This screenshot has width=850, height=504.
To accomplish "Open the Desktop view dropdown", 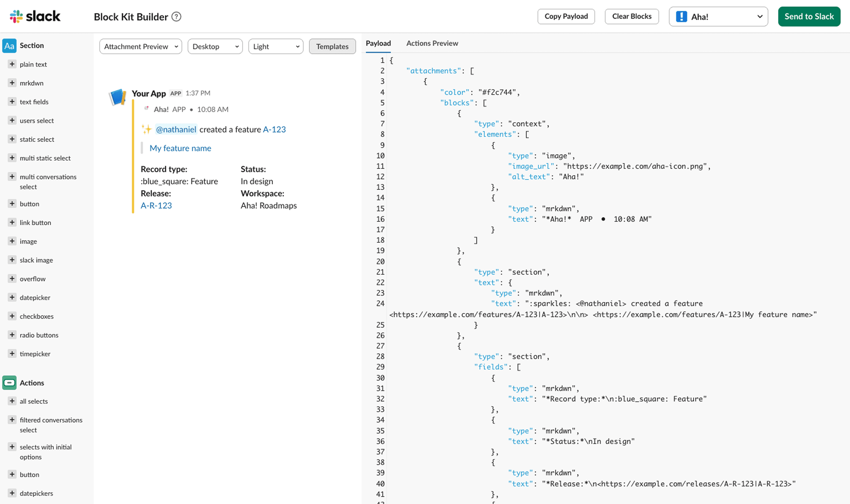I will click(x=215, y=47).
